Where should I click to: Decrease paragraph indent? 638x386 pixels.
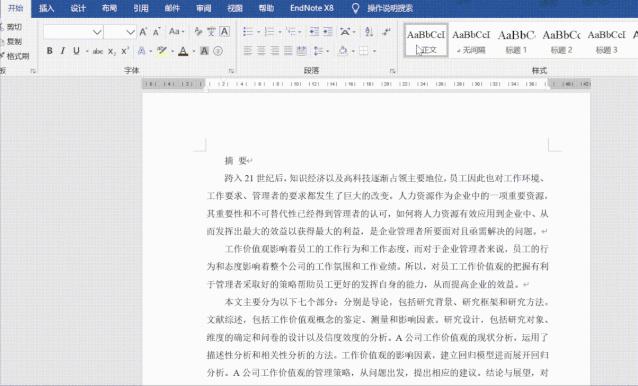(314, 31)
